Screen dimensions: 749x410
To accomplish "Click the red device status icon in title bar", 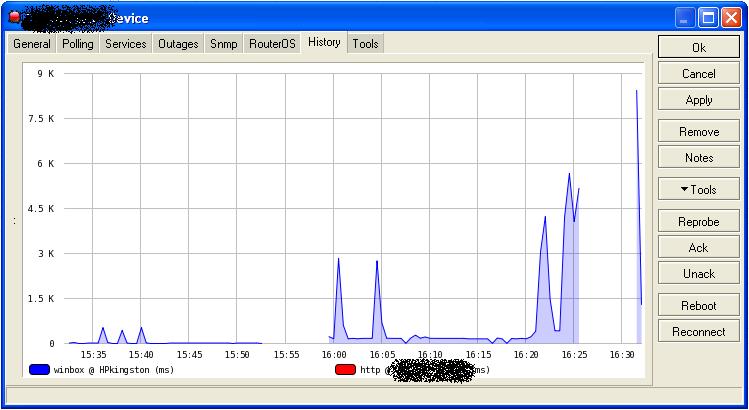I will click(15, 17).
